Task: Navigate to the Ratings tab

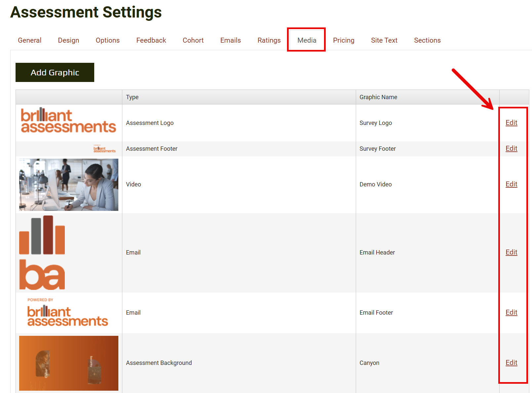Action: tap(269, 40)
